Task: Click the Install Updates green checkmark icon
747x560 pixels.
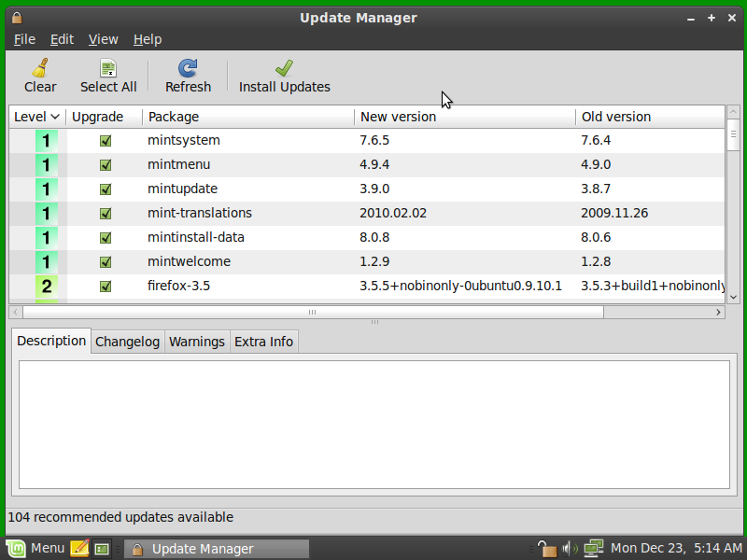Action: [x=284, y=68]
